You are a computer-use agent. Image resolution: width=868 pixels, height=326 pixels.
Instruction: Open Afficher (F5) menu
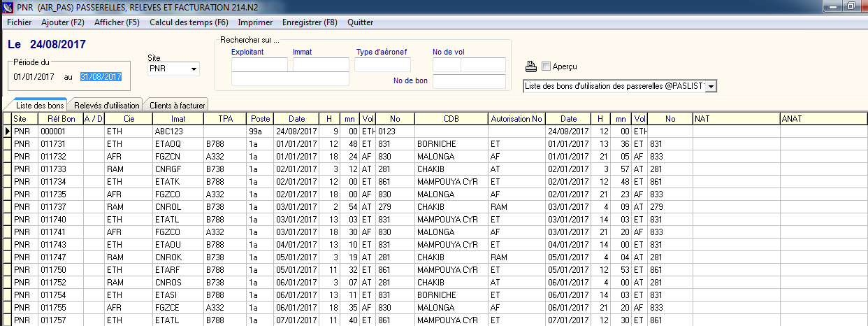pyautogui.click(x=117, y=22)
